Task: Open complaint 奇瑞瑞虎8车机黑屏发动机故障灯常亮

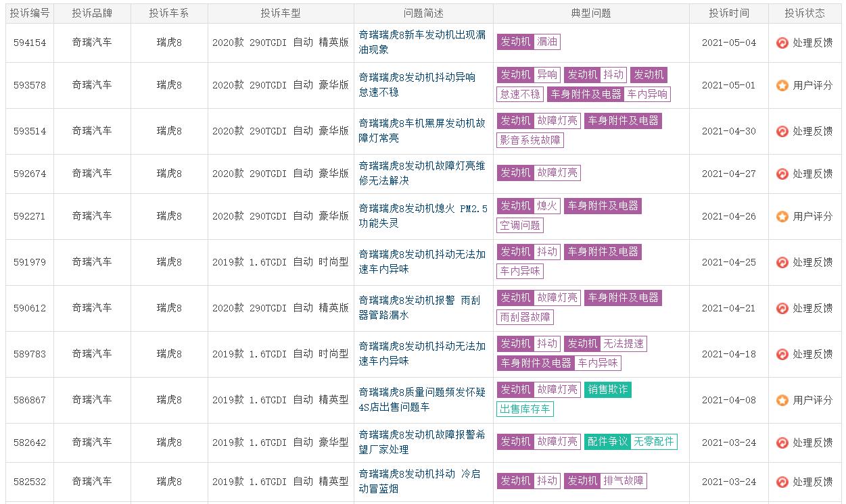Action: coord(422,130)
